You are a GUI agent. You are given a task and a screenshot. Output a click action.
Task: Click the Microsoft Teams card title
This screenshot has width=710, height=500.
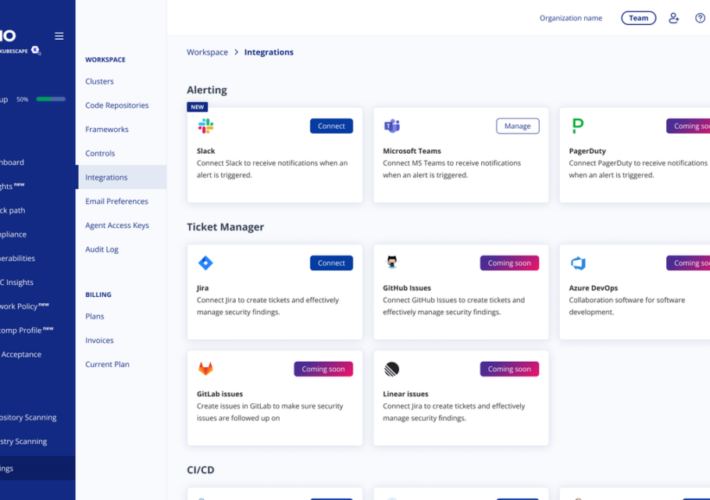[x=412, y=151]
